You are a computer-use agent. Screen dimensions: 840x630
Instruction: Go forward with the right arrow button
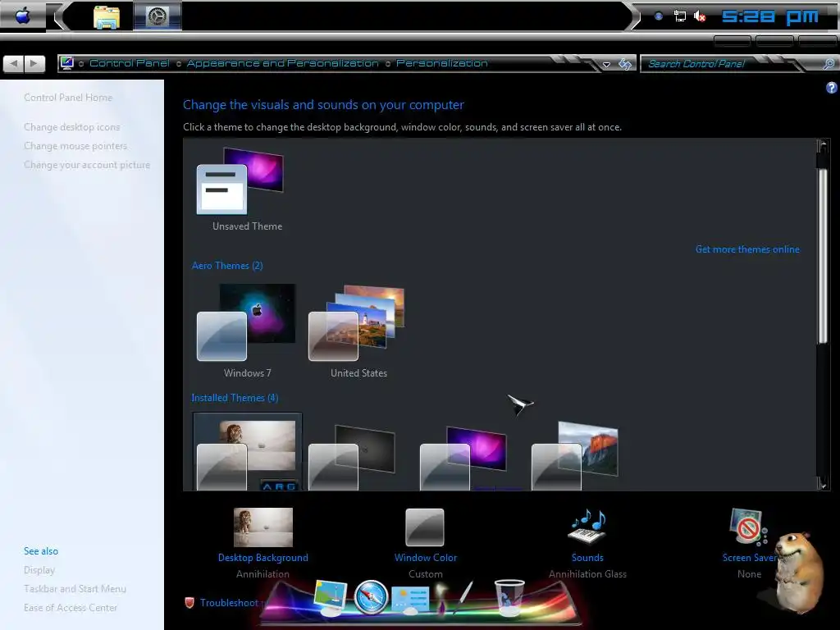click(x=34, y=64)
